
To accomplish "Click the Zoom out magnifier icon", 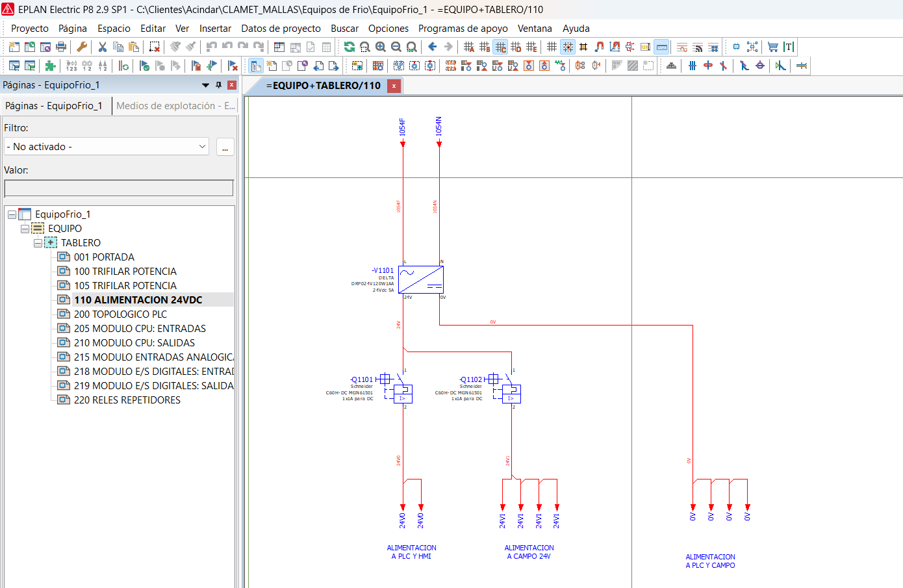I will (396, 47).
